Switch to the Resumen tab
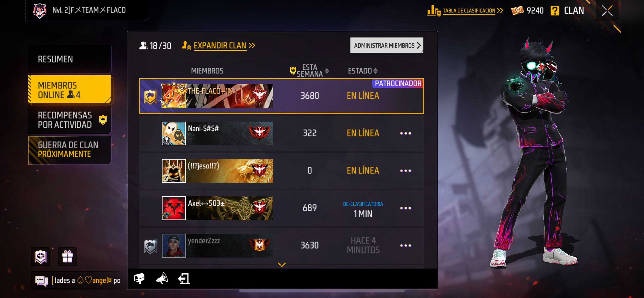The height and width of the screenshot is (298, 644). pos(70,59)
